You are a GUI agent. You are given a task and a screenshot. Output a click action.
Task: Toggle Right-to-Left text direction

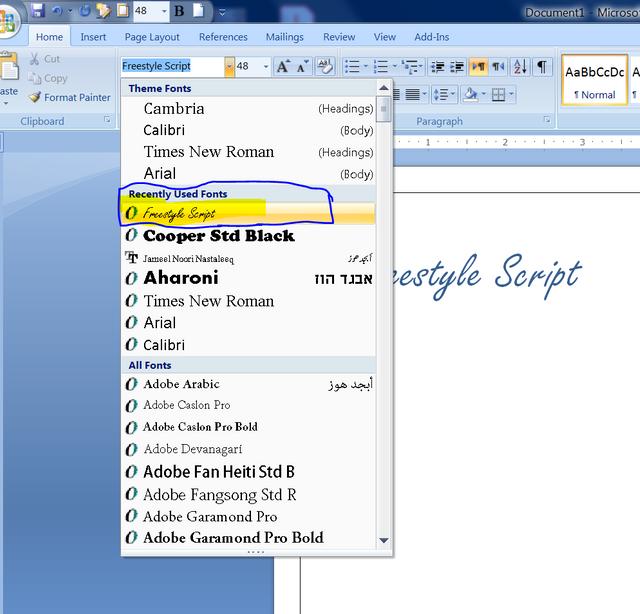(498, 66)
